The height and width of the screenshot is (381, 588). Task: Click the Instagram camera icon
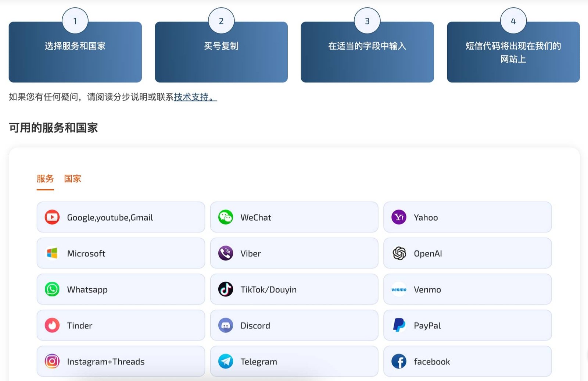[x=52, y=362]
